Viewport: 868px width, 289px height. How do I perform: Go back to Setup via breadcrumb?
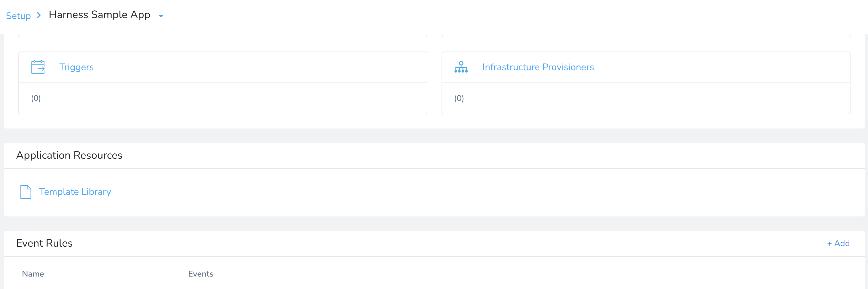click(x=18, y=15)
